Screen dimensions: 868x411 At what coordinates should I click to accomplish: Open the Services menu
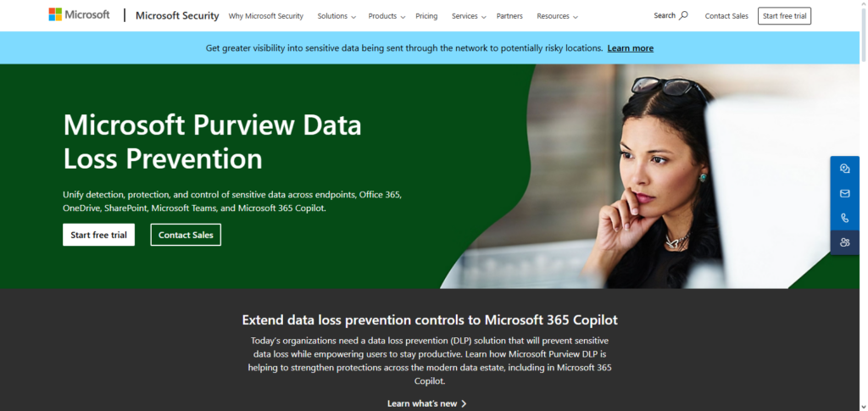point(469,16)
